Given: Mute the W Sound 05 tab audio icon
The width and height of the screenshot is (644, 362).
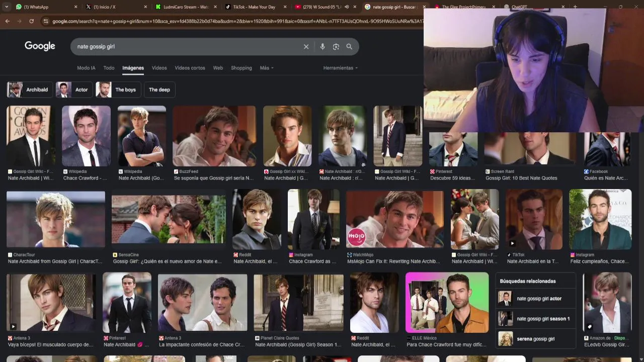Looking at the screenshot, I should click(347, 7).
